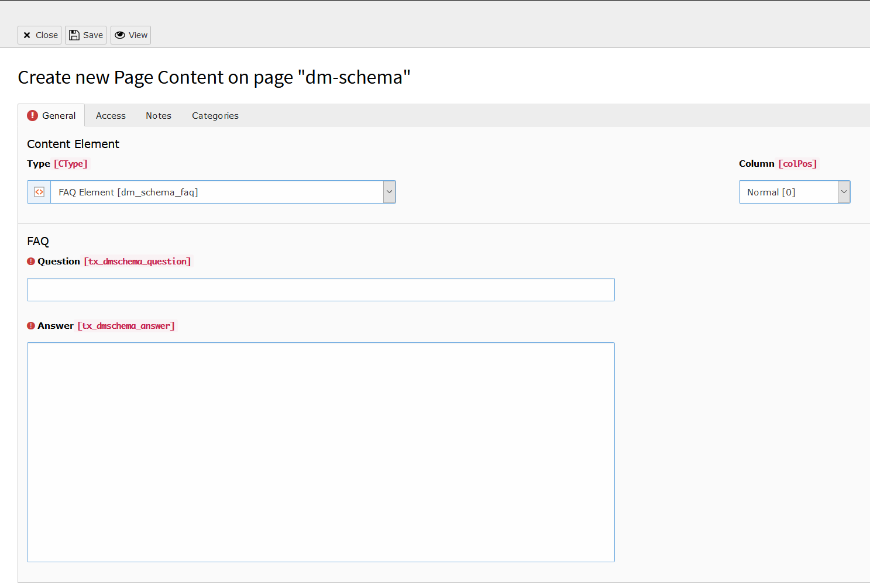Click the FAQ Element type icon beside the selector
870x588 pixels.
click(39, 192)
